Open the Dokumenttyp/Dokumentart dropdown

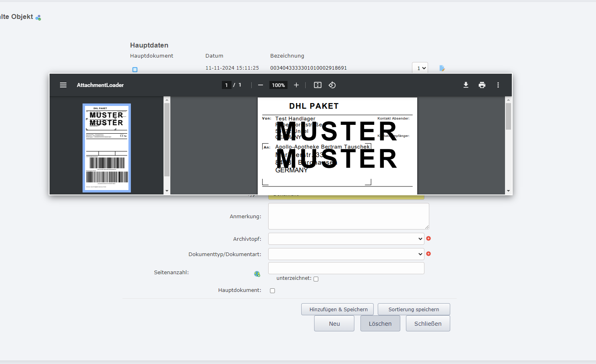(x=346, y=254)
